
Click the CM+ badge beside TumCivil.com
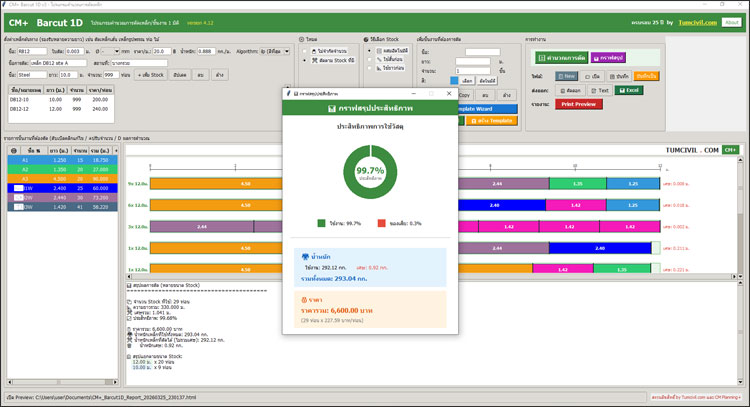point(730,150)
